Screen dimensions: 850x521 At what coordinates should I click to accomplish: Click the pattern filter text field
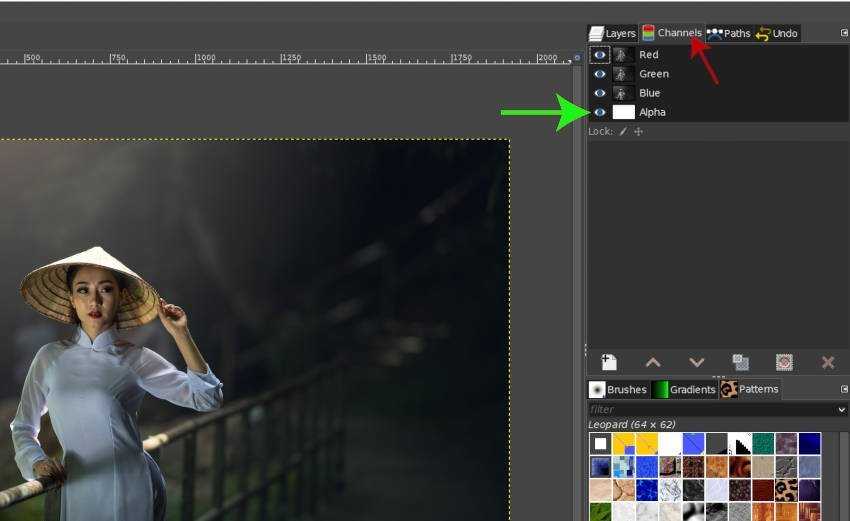[x=710, y=409]
